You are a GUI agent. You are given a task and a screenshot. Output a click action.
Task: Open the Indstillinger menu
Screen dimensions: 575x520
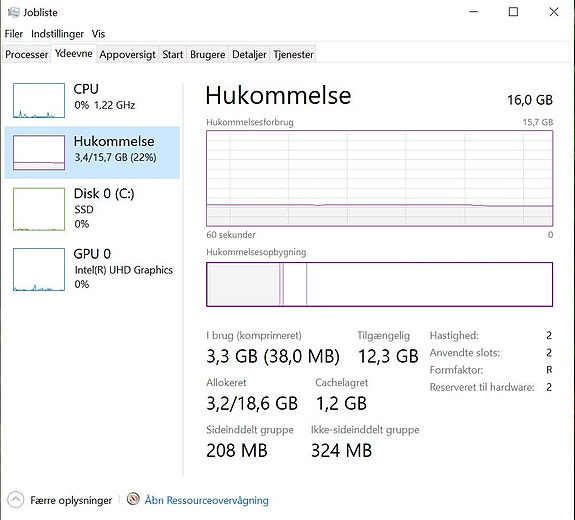click(57, 34)
